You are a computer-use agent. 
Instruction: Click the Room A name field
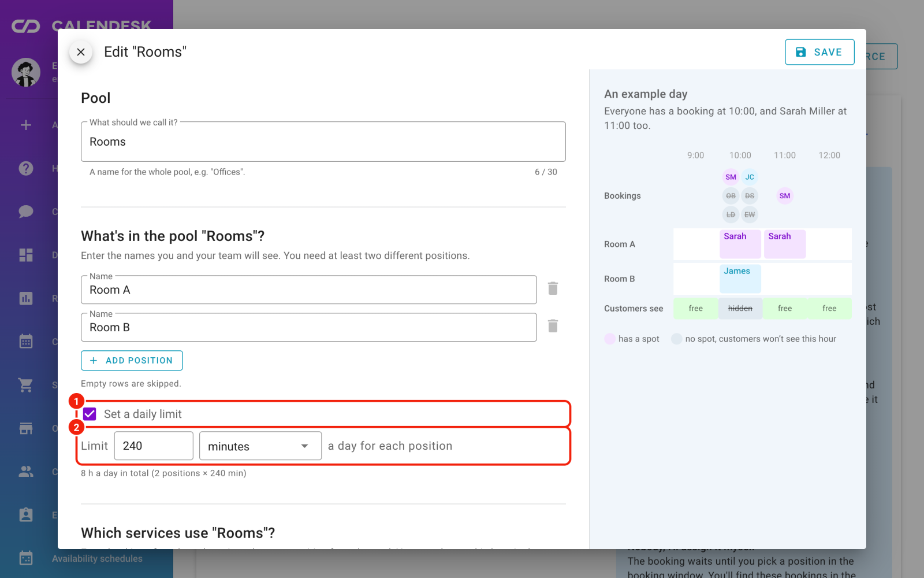click(x=309, y=290)
